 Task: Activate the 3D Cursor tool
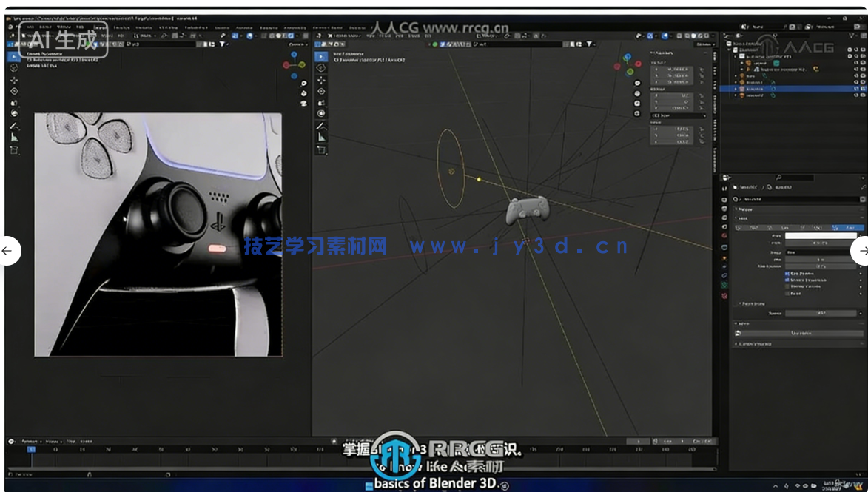point(13,67)
